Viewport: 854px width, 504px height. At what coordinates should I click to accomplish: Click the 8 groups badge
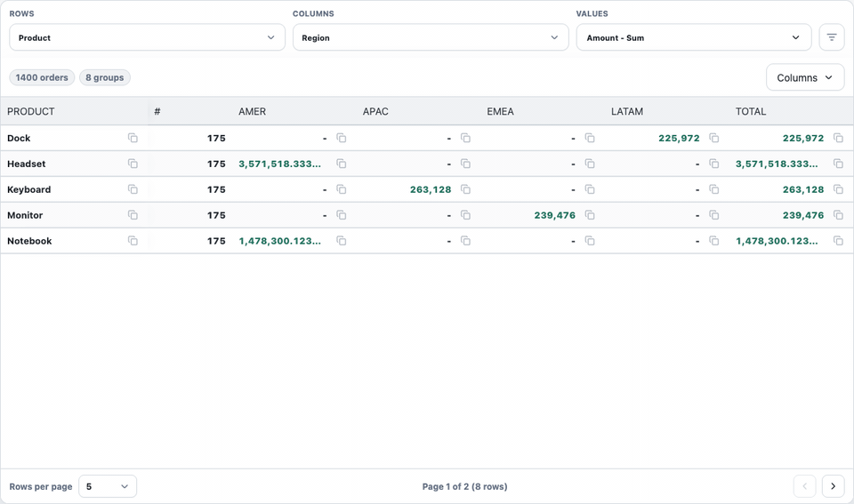click(105, 77)
